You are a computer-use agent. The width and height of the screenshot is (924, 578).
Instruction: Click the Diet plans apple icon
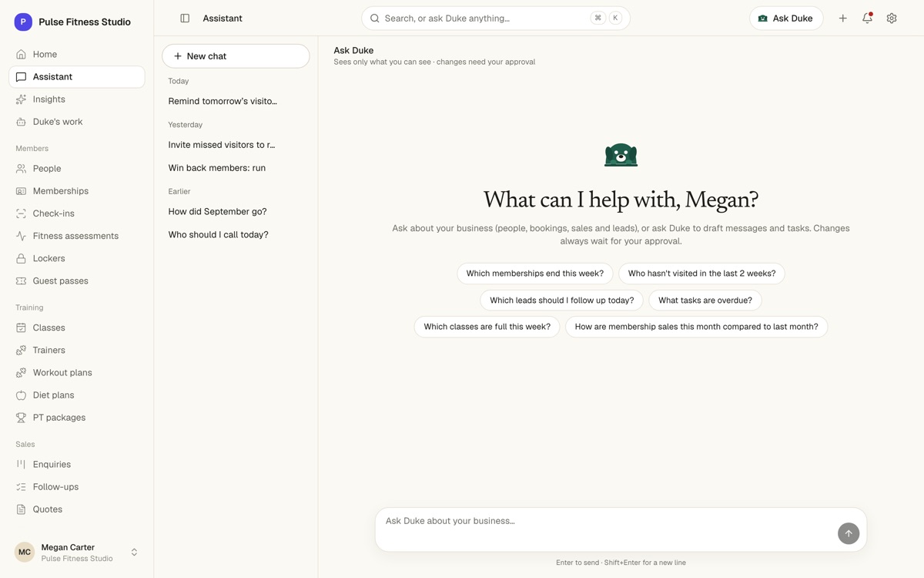[21, 395]
